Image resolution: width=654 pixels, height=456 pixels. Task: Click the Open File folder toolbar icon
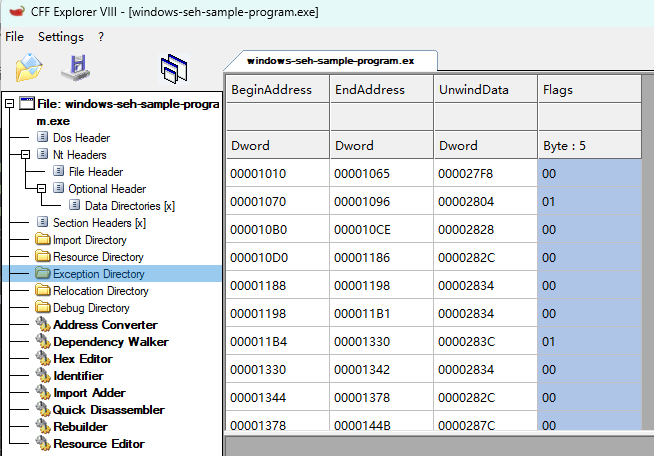(x=29, y=68)
